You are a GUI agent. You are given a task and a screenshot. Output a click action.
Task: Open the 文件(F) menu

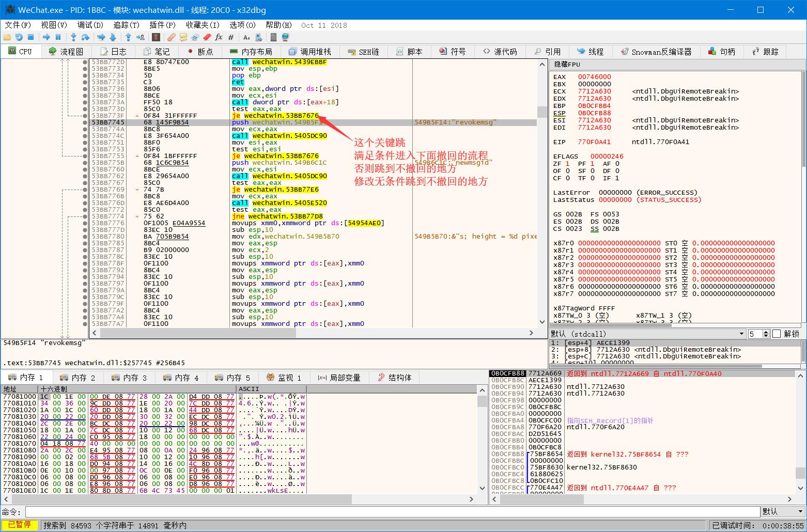18,25
